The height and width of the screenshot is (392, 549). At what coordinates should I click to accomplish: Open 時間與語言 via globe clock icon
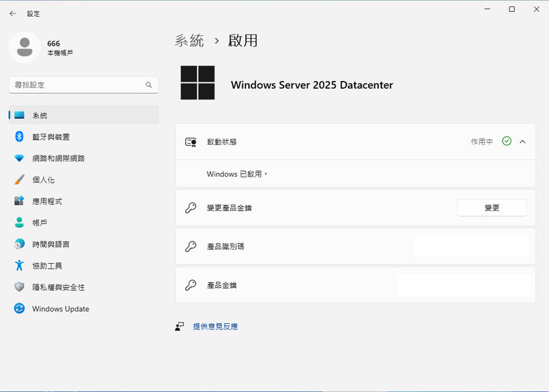[19, 244]
